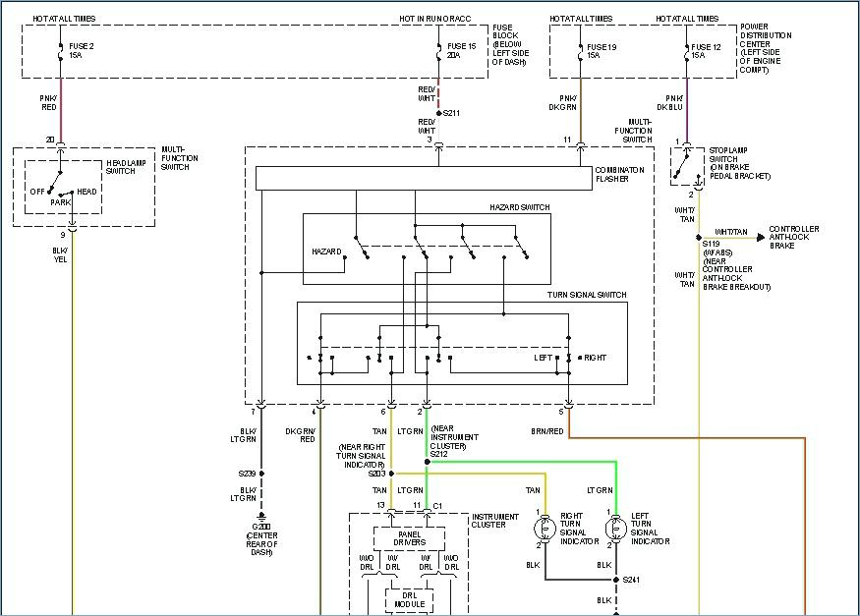Click the DKGRN/RED wire label
This screenshot has height=616, width=860.
coord(300,435)
